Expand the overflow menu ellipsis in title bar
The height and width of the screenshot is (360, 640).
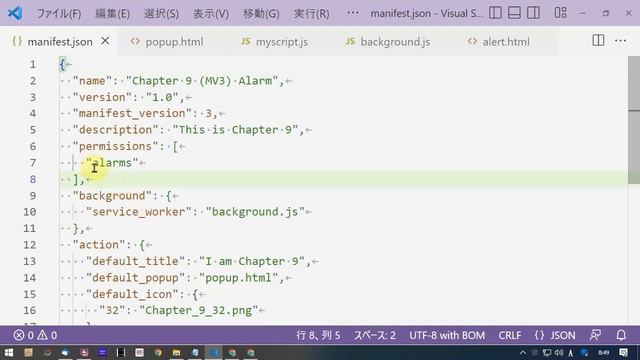[353, 13]
